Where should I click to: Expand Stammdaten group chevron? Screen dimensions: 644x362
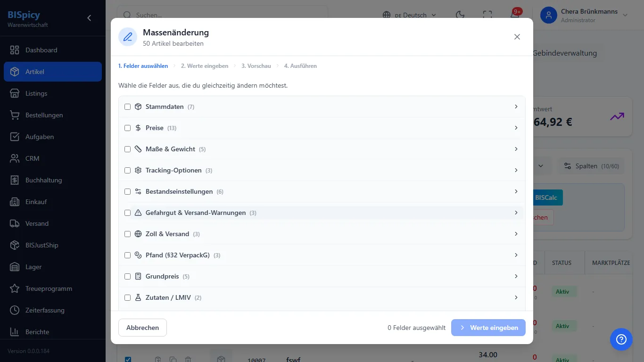(516, 107)
